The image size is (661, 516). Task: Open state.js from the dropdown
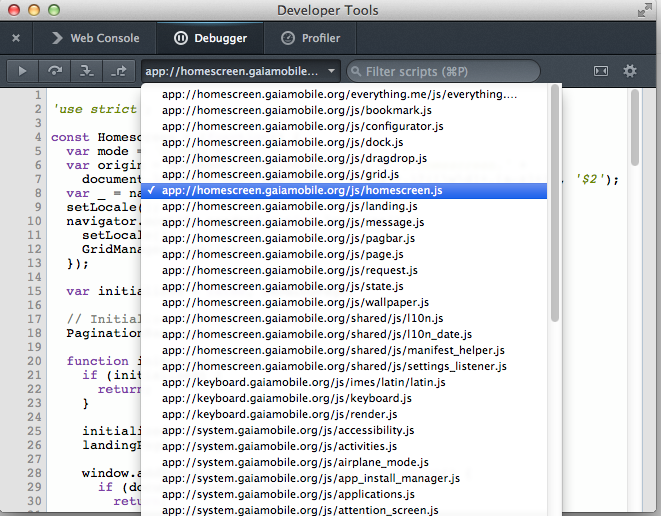(x=344, y=286)
